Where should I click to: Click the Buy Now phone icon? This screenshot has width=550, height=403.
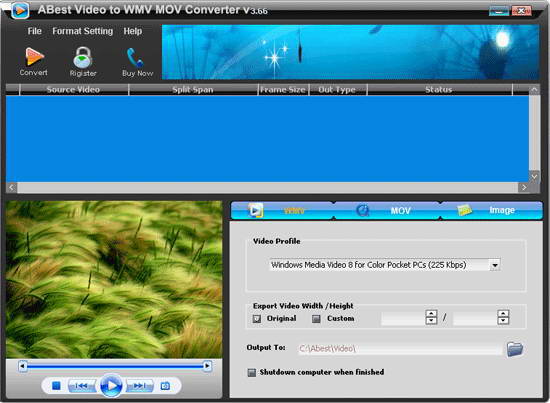point(135,57)
